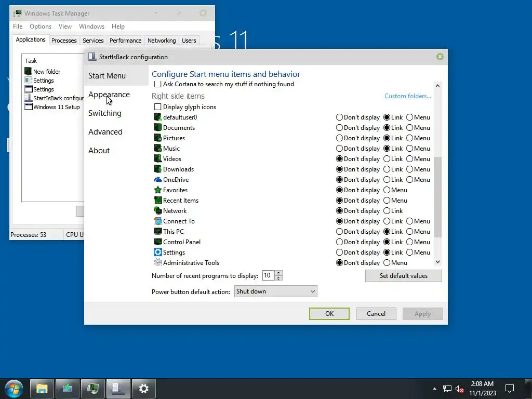Open Help menu in Task Manager
The width and height of the screenshot is (532, 399).
(x=118, y=26)
